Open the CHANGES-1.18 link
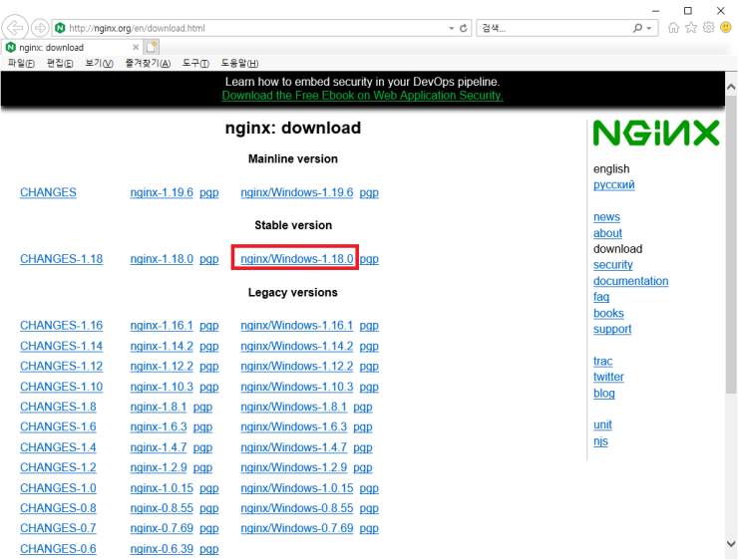 (61, 259)
